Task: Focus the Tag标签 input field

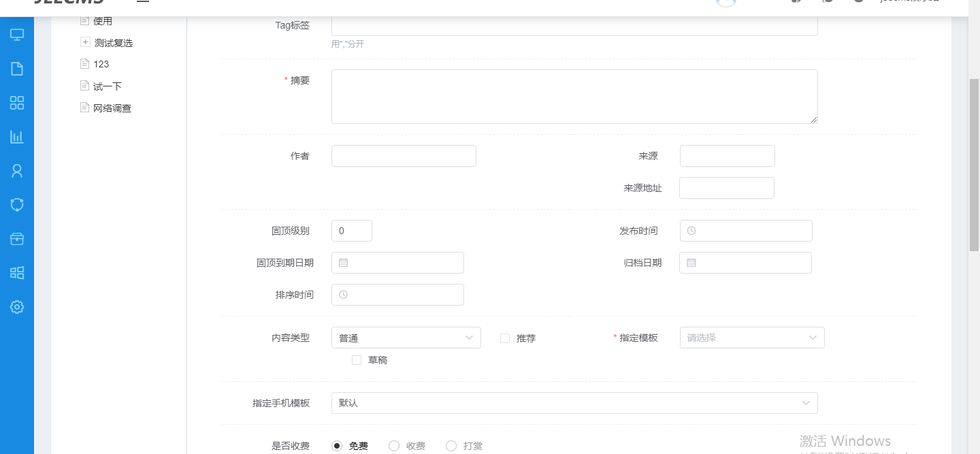Action: pyautogui.click(x=574, y=25)
